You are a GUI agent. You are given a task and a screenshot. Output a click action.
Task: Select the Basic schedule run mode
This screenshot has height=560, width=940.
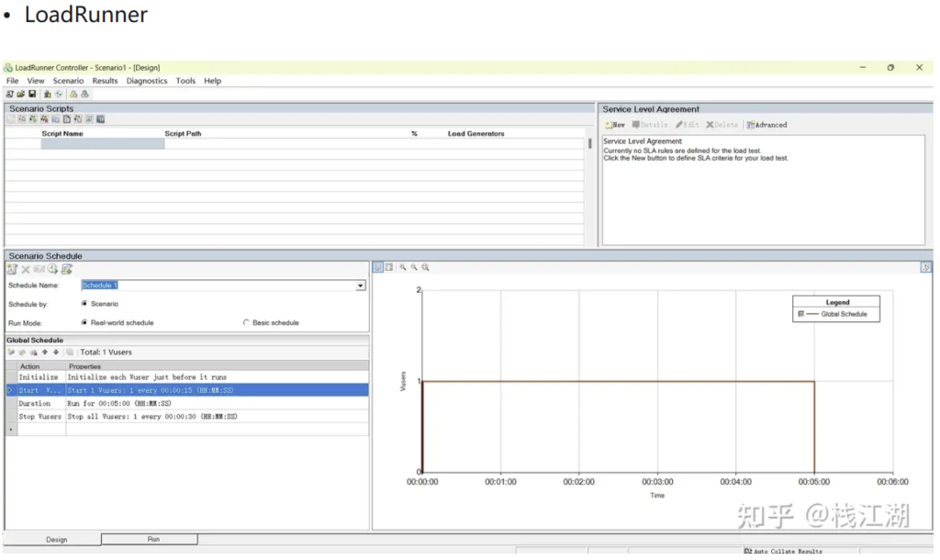click(x=246, y=323)
